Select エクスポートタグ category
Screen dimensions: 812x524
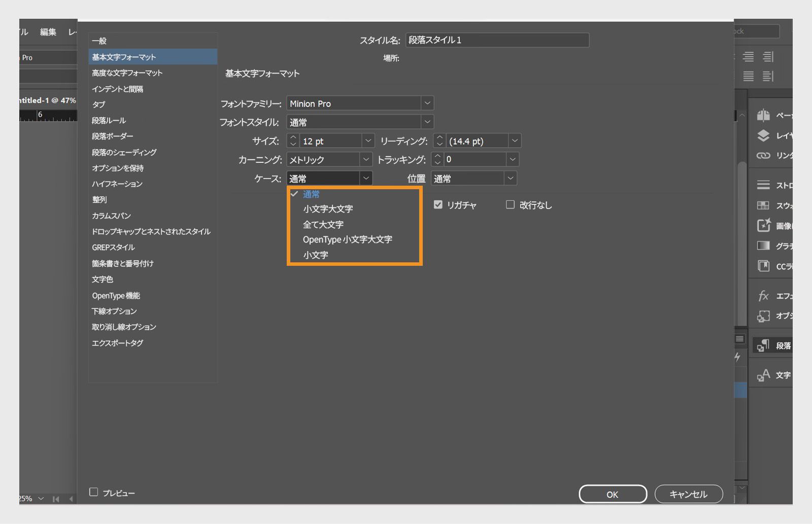coord(153,343)
